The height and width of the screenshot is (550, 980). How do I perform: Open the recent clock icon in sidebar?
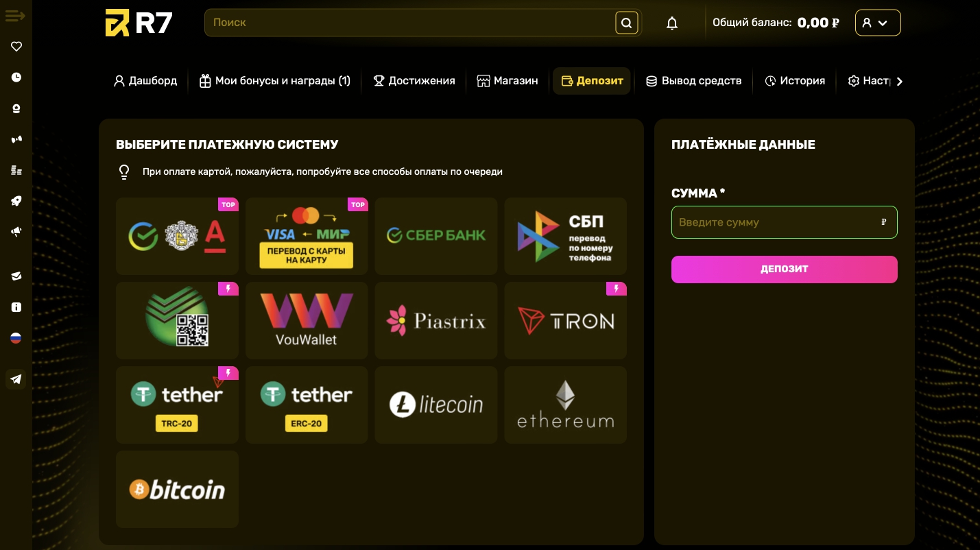(x=16, y=77)
